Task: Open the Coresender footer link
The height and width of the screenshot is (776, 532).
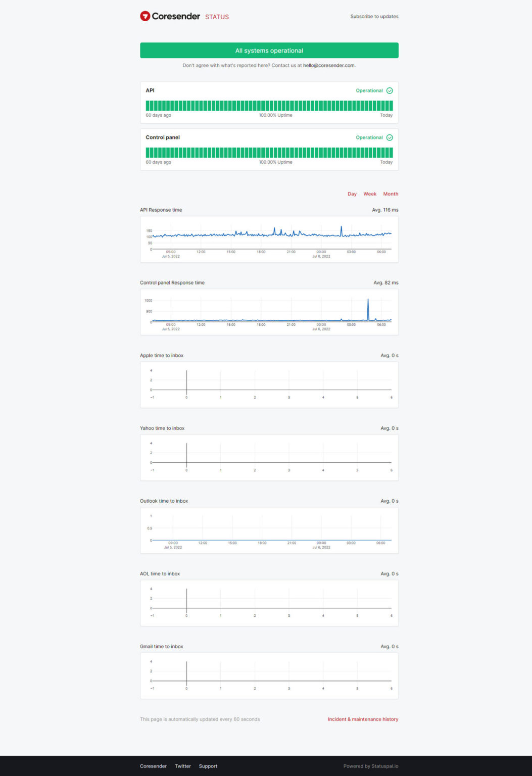Action: [153, 766]
